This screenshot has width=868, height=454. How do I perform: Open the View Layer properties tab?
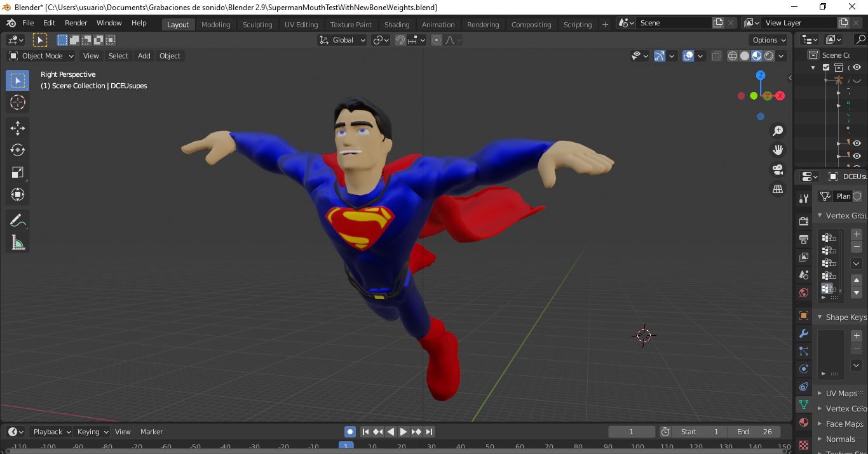tap(804, 257)
